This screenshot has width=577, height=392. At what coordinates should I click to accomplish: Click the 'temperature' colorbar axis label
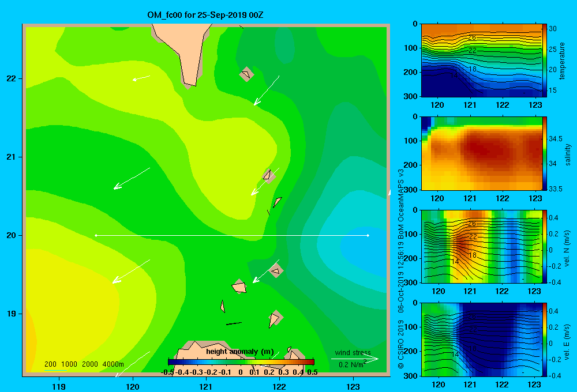(x=562, y=61)
